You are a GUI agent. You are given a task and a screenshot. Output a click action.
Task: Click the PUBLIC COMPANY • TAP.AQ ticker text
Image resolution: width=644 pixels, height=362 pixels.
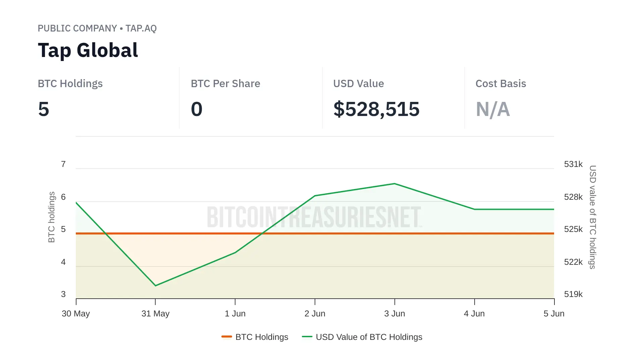click(x=97, y=28)
